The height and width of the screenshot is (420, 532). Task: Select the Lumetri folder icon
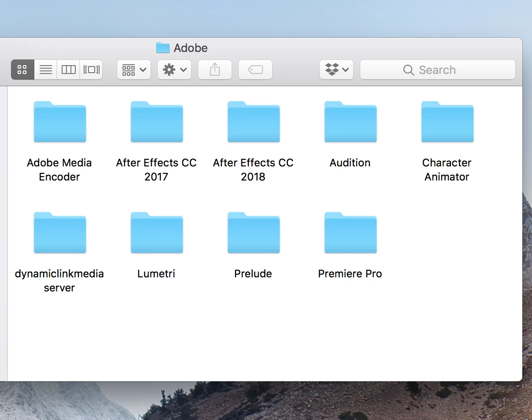coord(156,233)
